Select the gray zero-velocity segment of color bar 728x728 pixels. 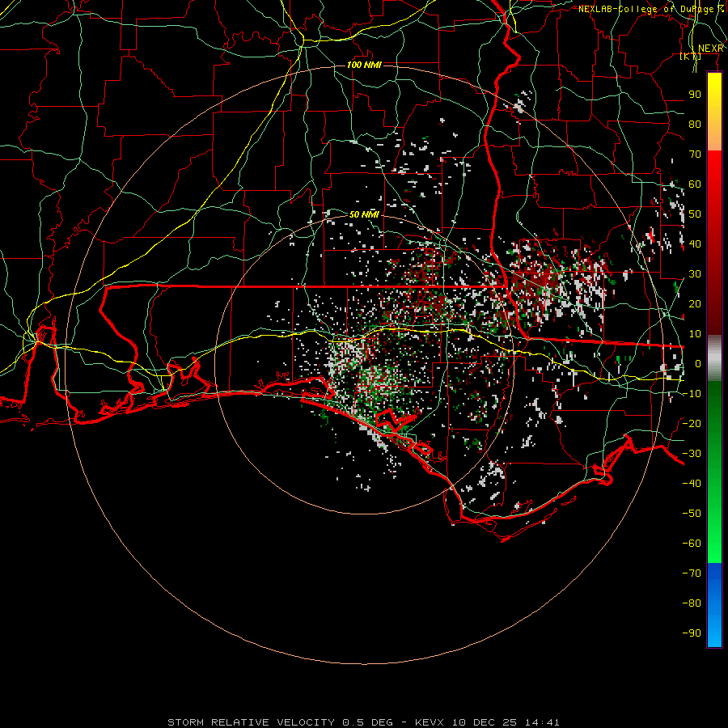coord(714,358)
